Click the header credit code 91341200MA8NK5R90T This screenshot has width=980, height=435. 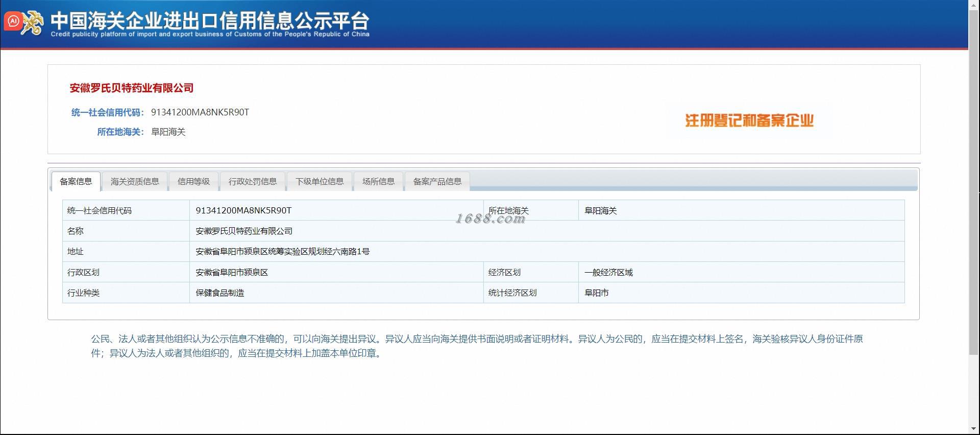coord(200,112)
